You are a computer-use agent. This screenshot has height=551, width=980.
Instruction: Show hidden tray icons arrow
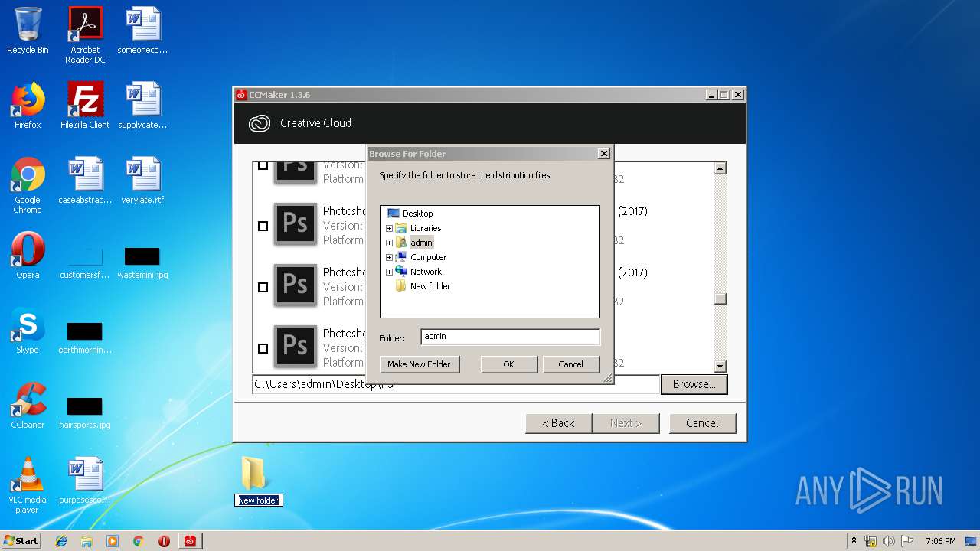click(854, 541)
